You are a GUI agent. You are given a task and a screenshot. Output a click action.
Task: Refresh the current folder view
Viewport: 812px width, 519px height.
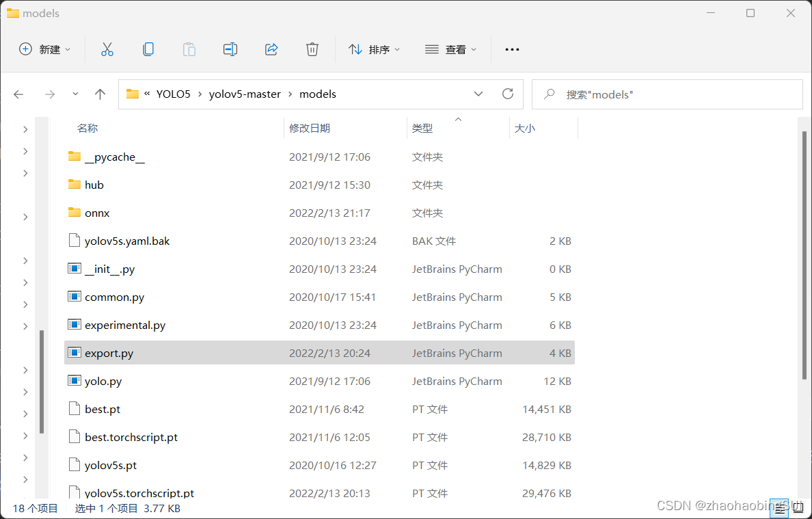[x=507, y=94]
